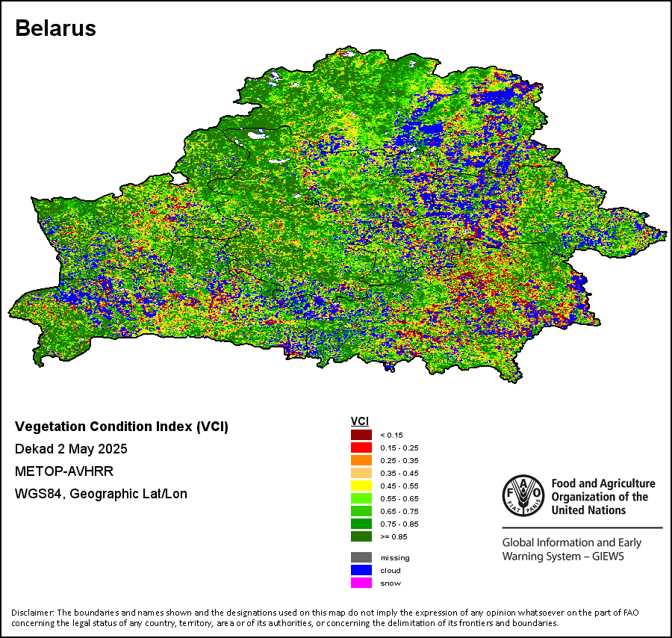
Task: Click the '>= 0.85' legend label
Action: click(x=393, y=537)
